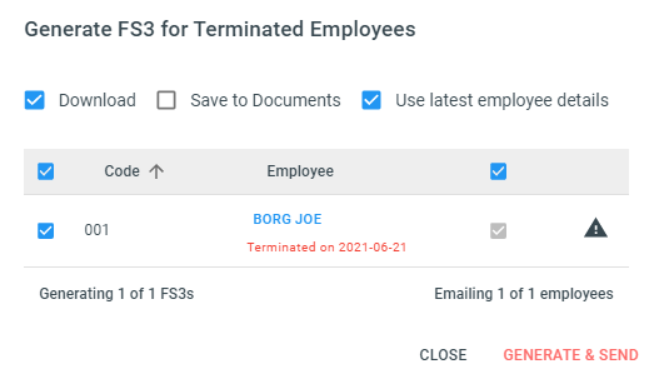Click the GENERATE & SEND button
This screenshot has height=378, width=648.
click(x=570, y=355)
